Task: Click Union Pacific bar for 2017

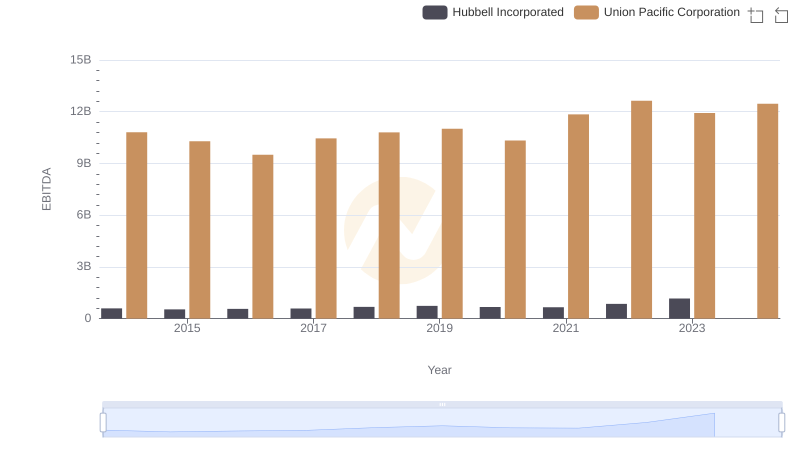Action: pyautogui.click(x=326, y=228)
